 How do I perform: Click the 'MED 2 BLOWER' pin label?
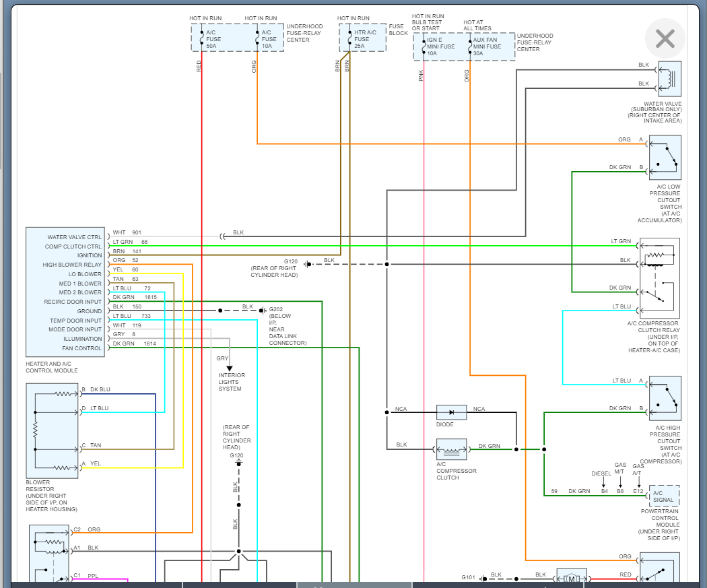[80, 292]
